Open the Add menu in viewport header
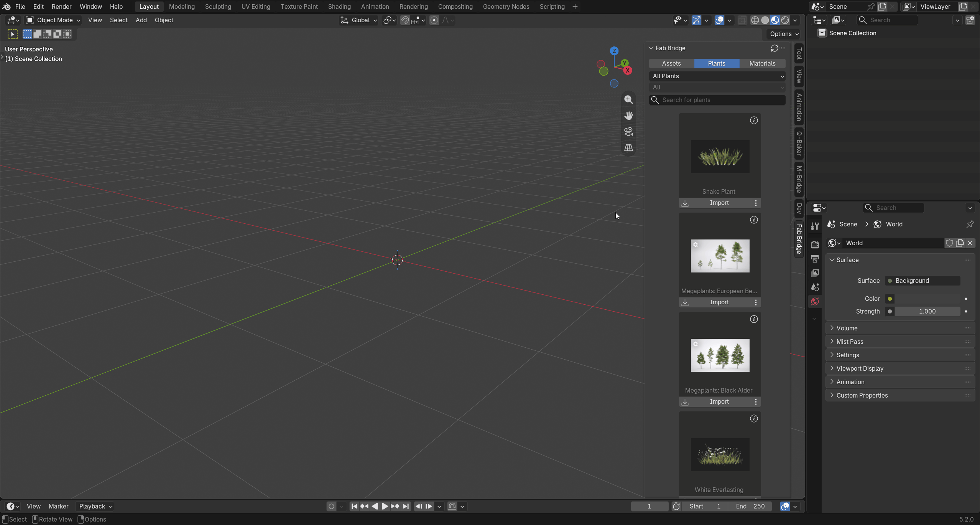 click(x=141, y=20)
